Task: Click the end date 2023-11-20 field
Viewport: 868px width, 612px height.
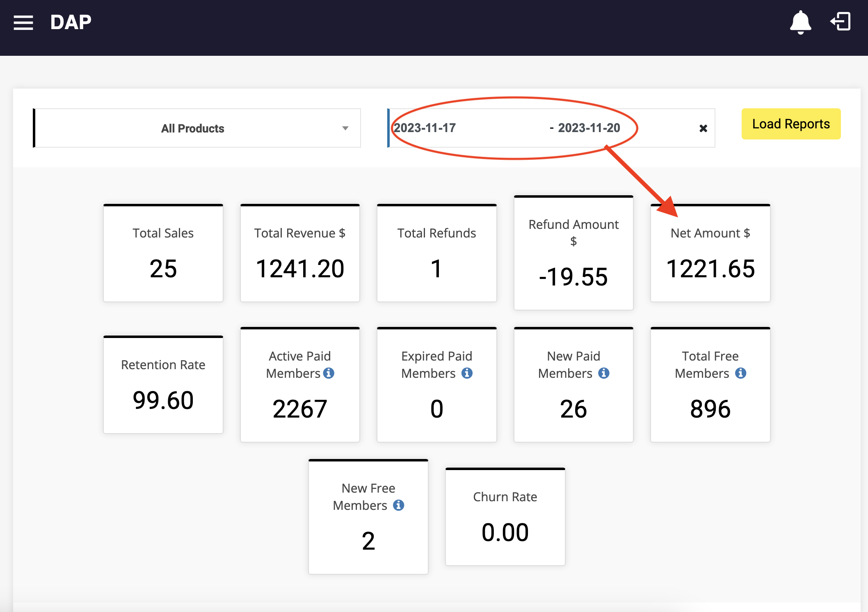Action: 589,128
